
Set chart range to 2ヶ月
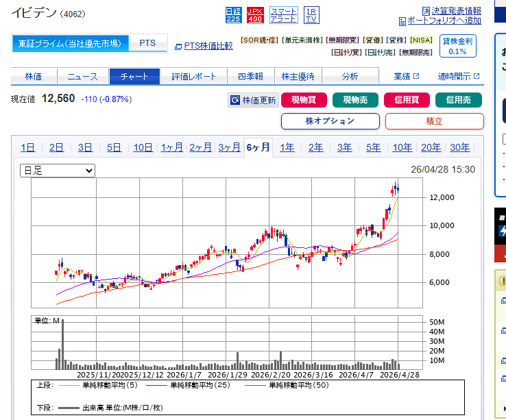[200, 148]
